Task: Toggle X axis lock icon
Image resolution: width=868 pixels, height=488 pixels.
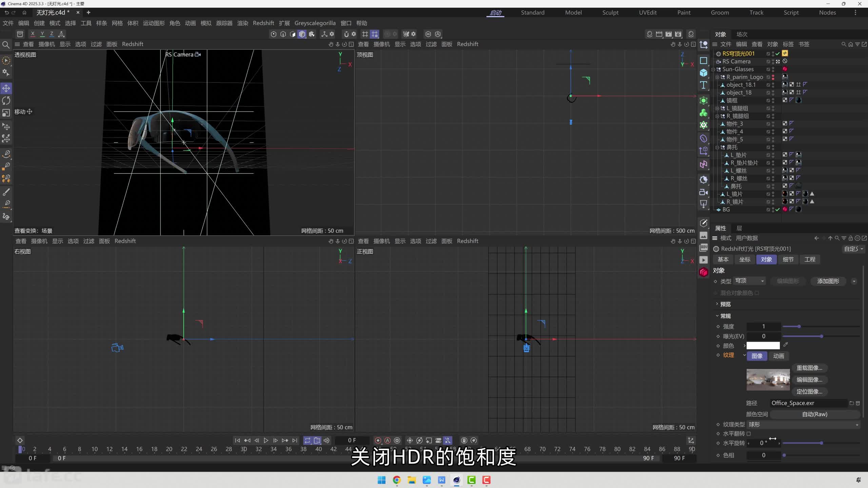Action: [33, 34]
